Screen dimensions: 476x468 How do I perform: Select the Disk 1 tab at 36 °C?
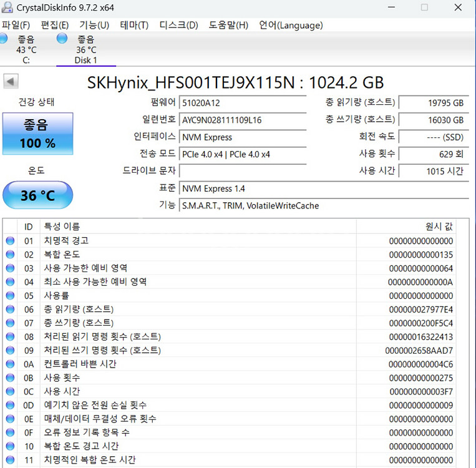click(x=86, y=49)
